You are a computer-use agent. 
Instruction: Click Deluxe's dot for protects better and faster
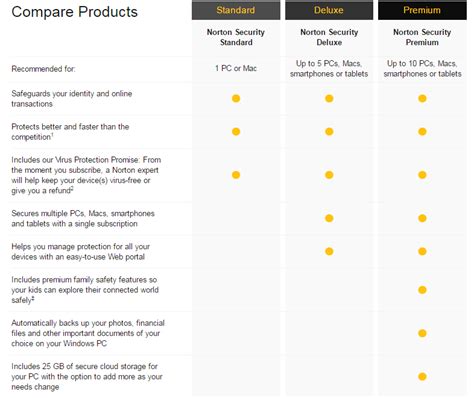click(x=329, y=132)
